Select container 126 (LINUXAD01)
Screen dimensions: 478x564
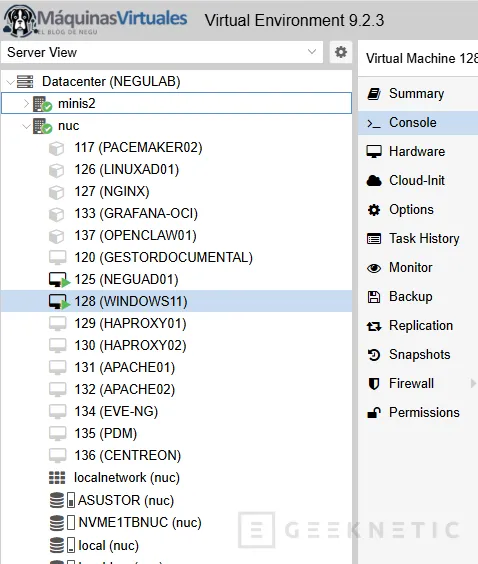click(127, 170)
